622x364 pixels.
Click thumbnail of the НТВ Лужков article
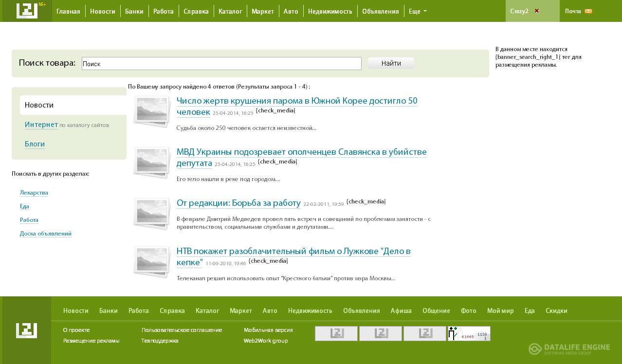(x=152, y=262)
